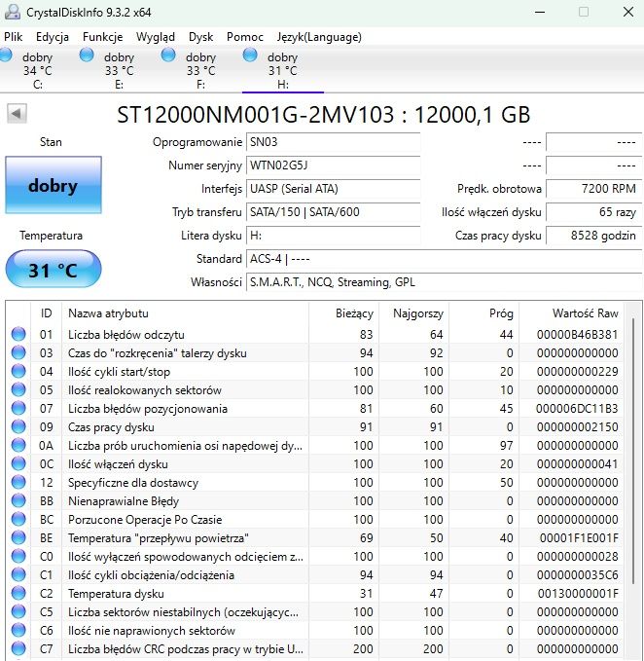Screen dimensions: 644x661
Task: Click status orb for Ilość cykli start/stop
Action: coord(18,372)
